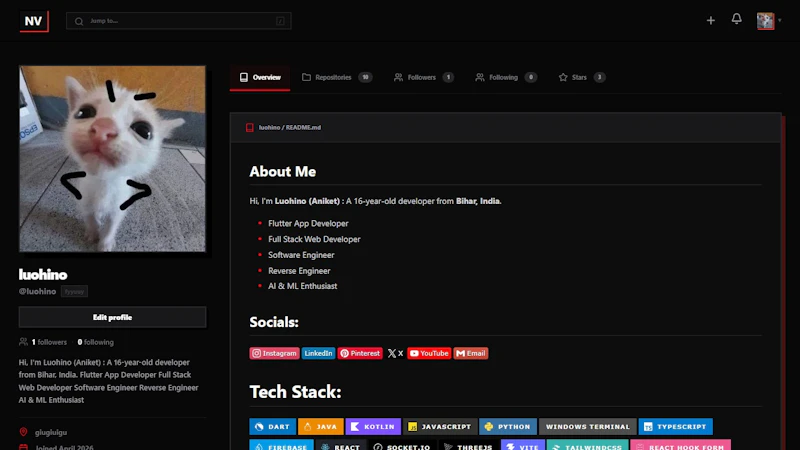Open the Following tab
The width and height of the screenshot is (800, 450).
pyautogui.click(x=506, y=78)
